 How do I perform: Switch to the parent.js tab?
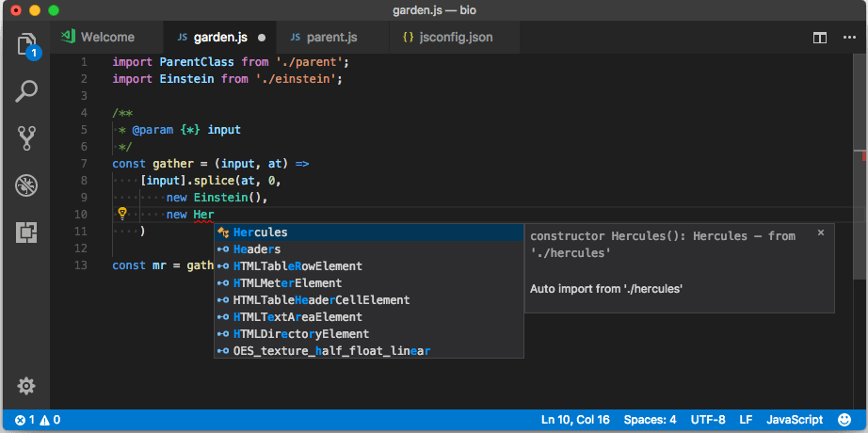click(325, 38)
